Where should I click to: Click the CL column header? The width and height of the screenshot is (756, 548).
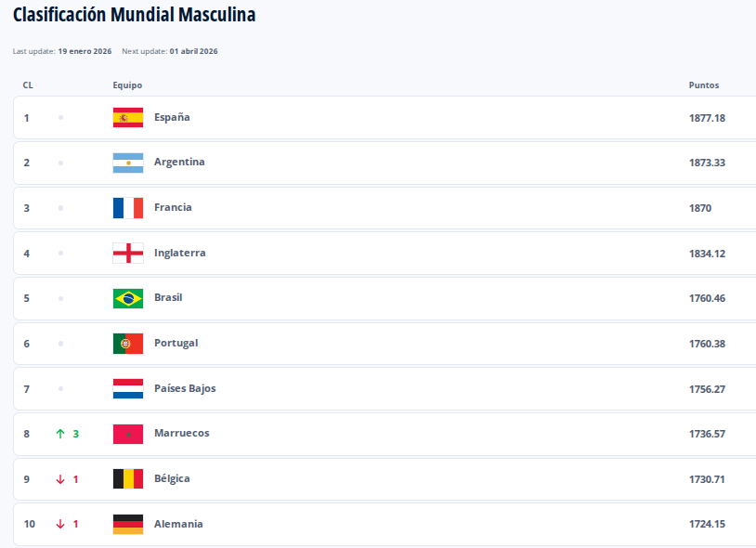[28, 85]
